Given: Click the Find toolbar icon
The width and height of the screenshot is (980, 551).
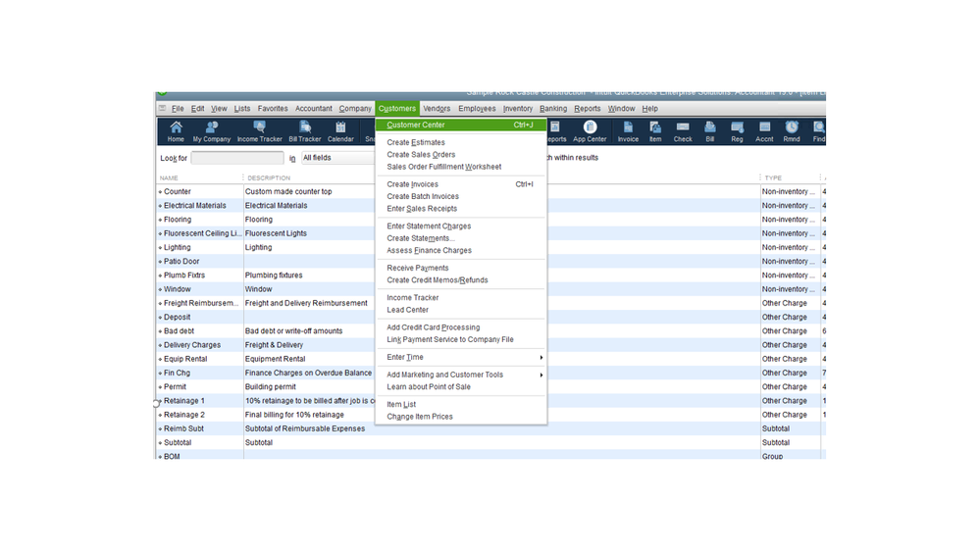Looking at the screenshot, I should pyautogui.click(x=818, y=131).
